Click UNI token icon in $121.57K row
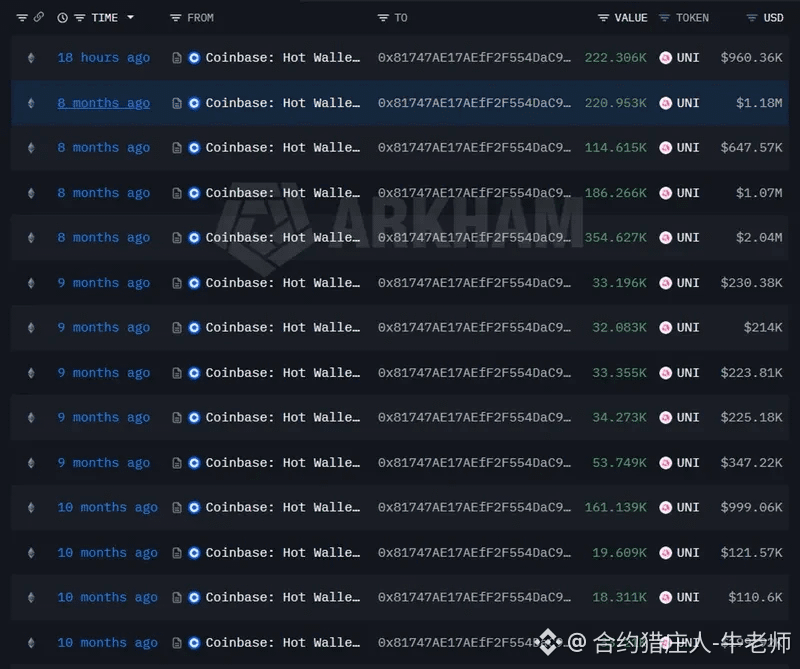This screenshot has height=669, width=800. [x=665, y=553]
